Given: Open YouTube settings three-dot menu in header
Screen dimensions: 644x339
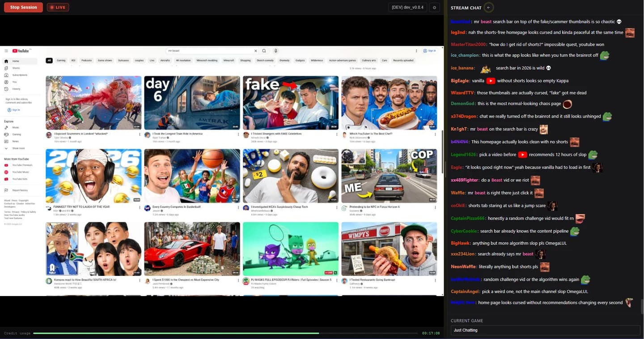Looking at the screenshot, I should coord(416,51).
